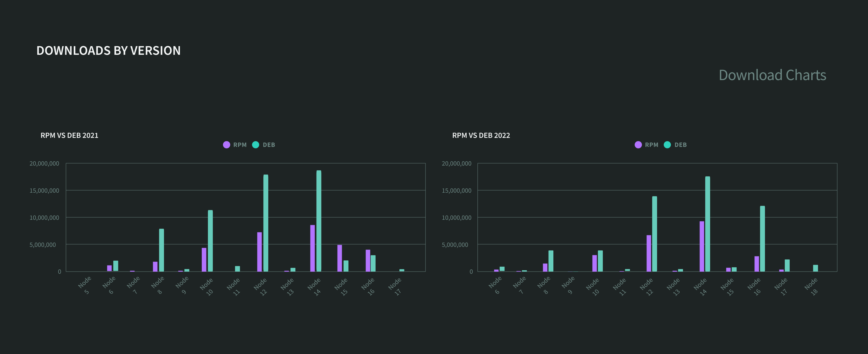Click Node 12 DEB bar in 2022 chart
Image resolution: width=868 pixels, height=354 pixels.
pyautogui.click(x=654, y=234)
